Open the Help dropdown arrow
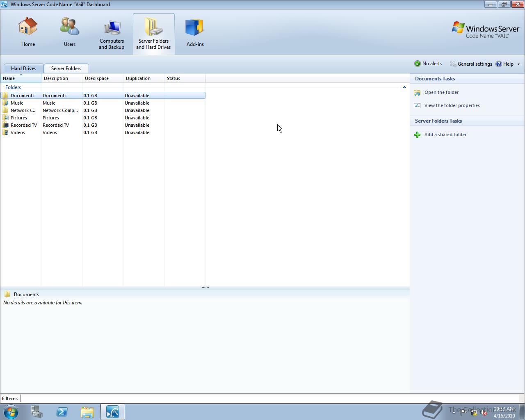Viewport: 525px width, 420px height. pyautogui.click(x=518, y=64)
